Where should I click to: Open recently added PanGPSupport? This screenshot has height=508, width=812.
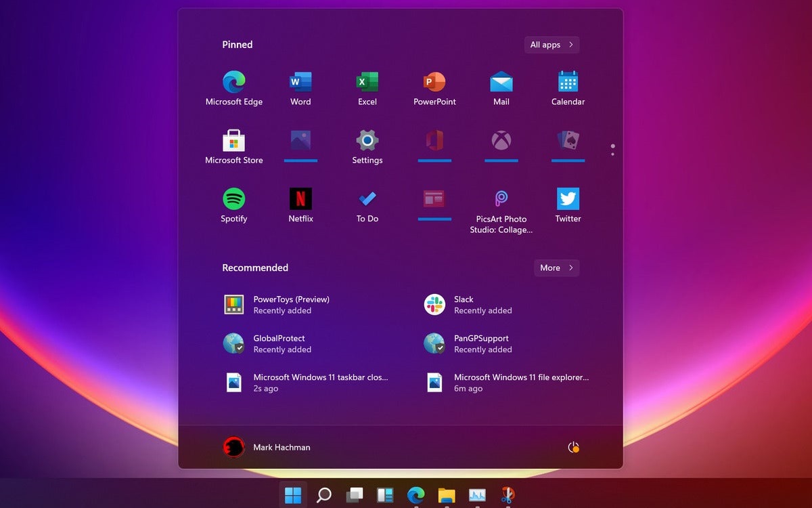pos(468,343)
